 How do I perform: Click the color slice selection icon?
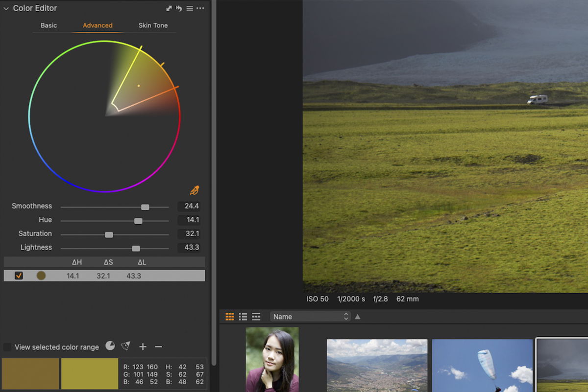pos(124,346)
